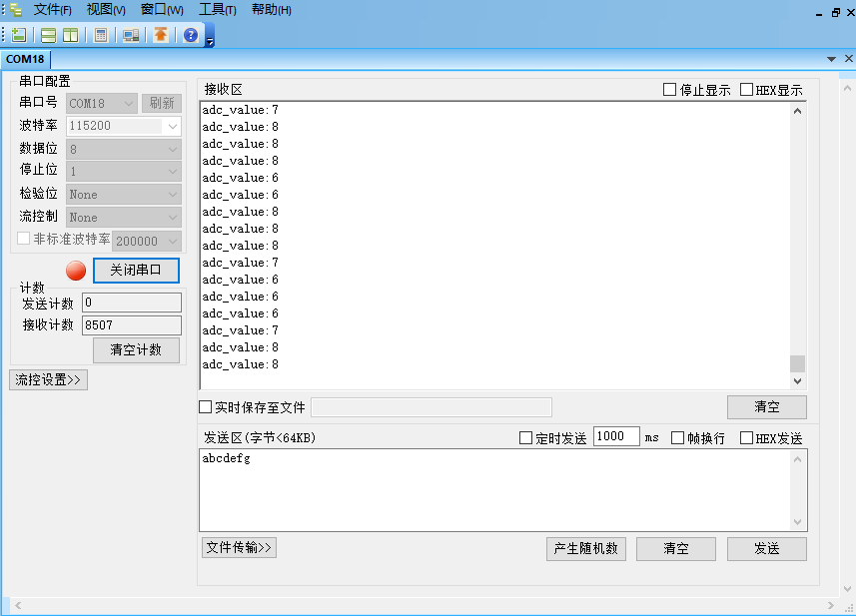This screenshot has width=856, height=616.
Task: Click the vertical tile layout icon
Action: point(71,36)
